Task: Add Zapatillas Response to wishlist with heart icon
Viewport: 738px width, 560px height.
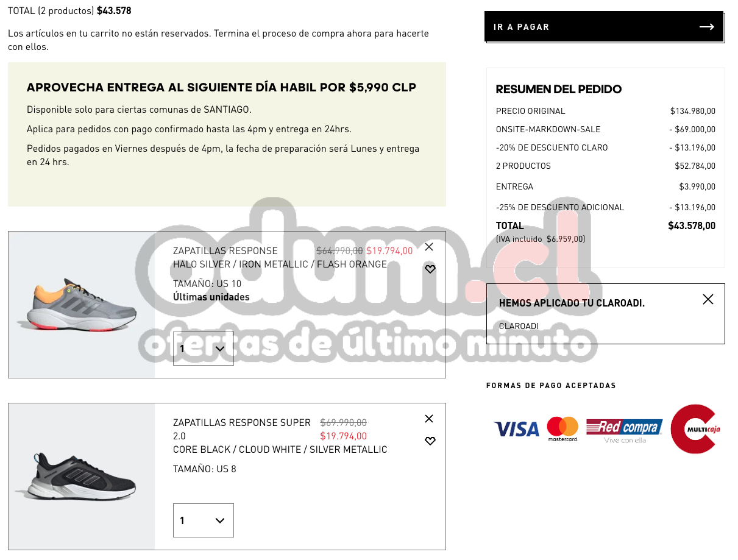Action: (430, 269)
